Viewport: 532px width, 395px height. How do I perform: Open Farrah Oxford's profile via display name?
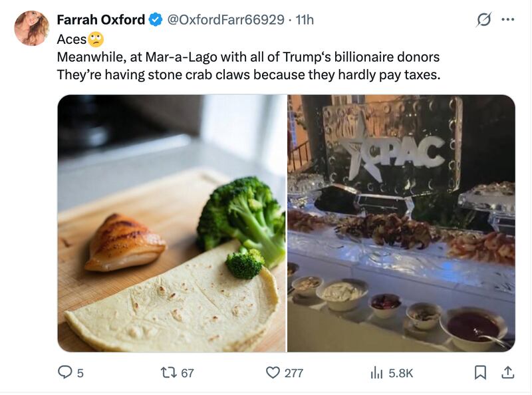(x=100, y=20)
